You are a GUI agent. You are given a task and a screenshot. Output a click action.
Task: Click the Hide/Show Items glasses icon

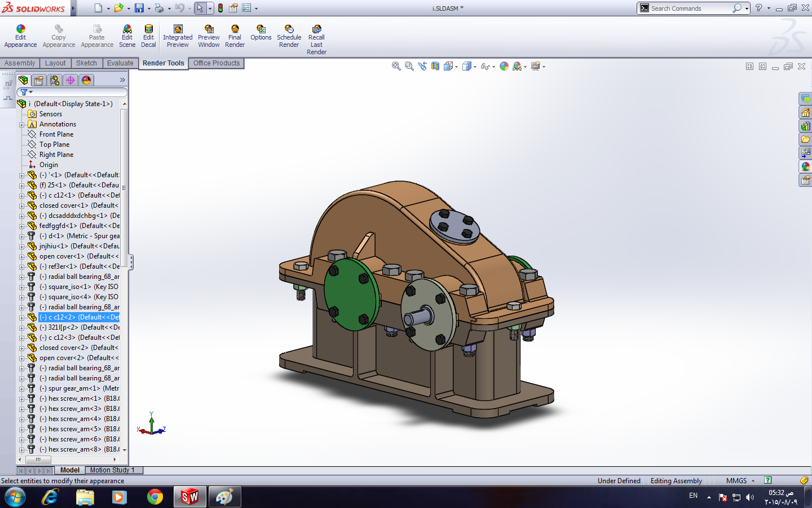tap(485, 66)
